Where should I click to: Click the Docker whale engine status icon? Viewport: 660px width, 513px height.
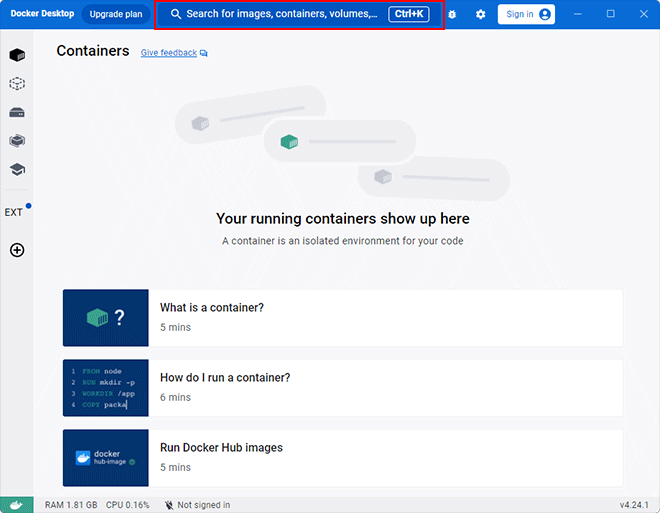pos(16,505)
